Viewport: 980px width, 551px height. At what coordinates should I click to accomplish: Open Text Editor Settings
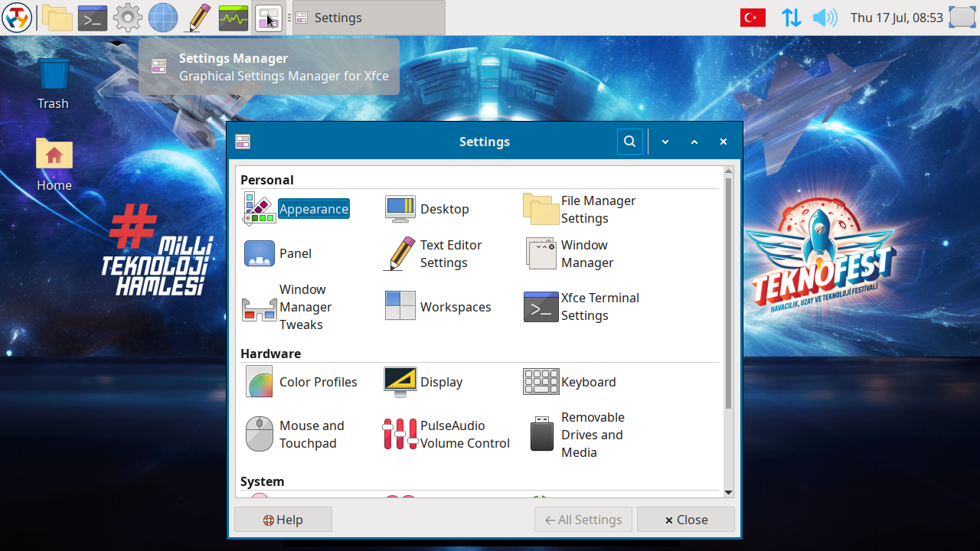(433, 253)
